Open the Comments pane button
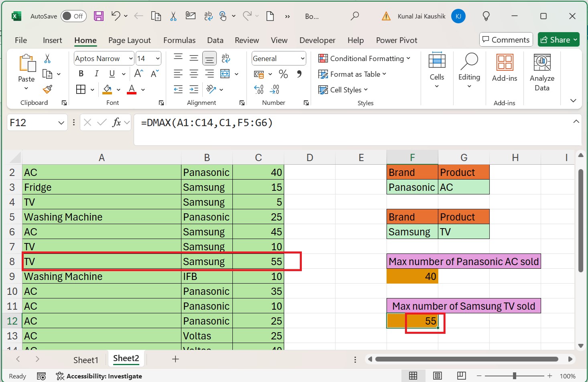 coord(506,40)
